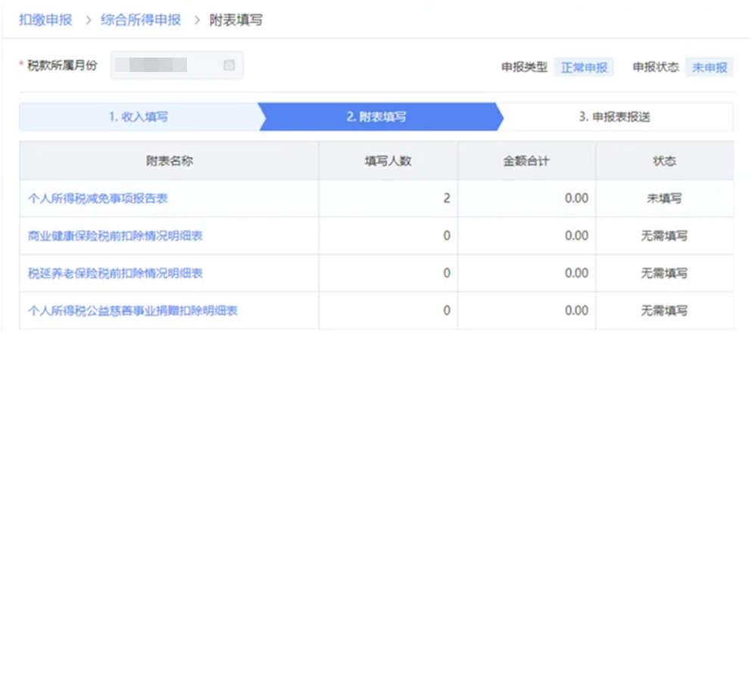The height and width of the screenshot is (700, 755).
Task: Click the 未申报 status tag
Action: point(709,67)
